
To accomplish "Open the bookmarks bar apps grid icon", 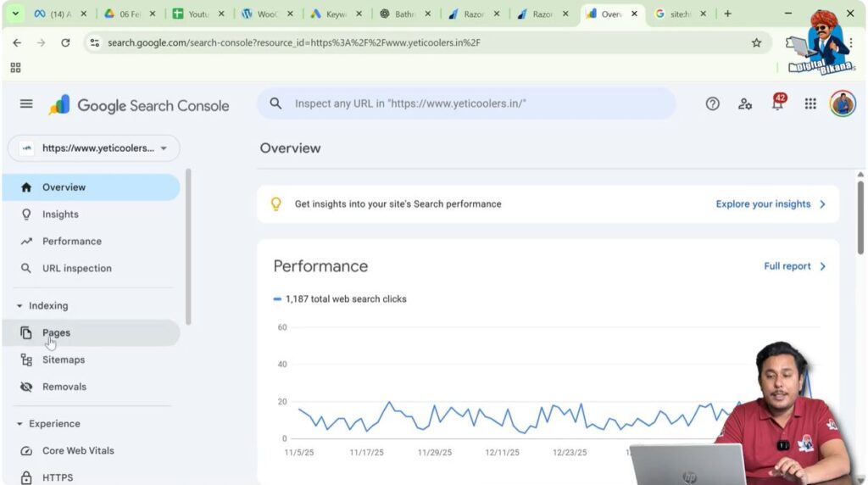I will tap(15, 68).
